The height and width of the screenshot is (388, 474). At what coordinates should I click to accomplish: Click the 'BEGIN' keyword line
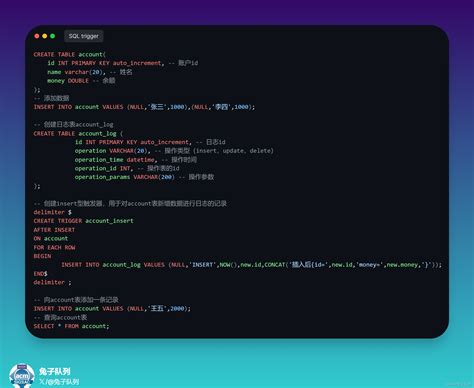(42, 256)
